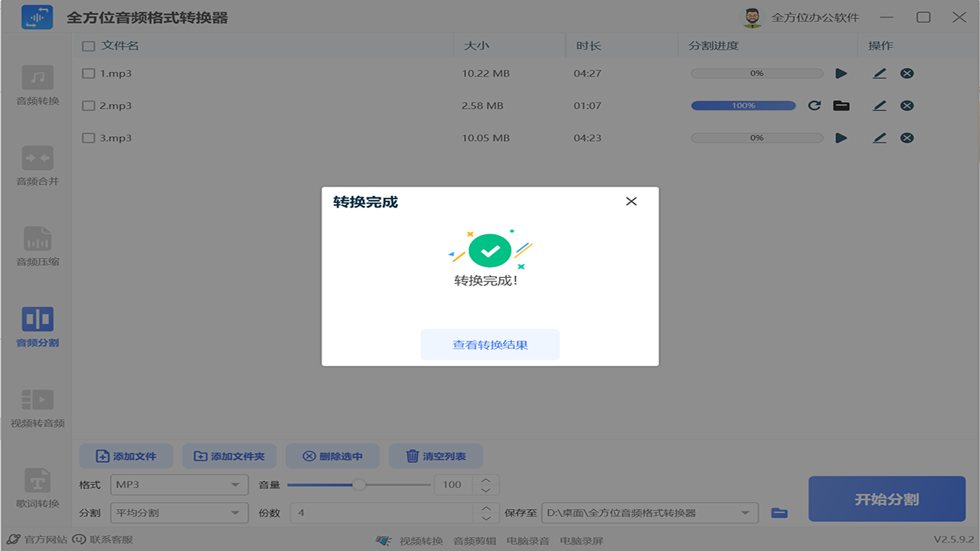Select all files via header checkbox

coord(87,46)
